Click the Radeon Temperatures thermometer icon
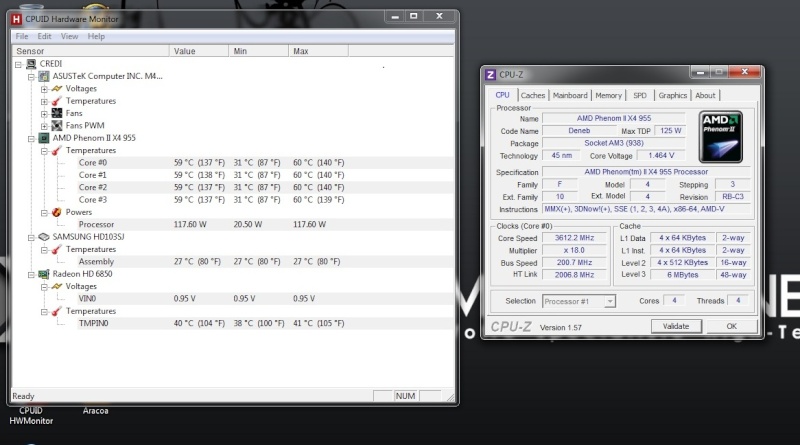Viewport: 800px width, 445px height. (x=57, y=311)
